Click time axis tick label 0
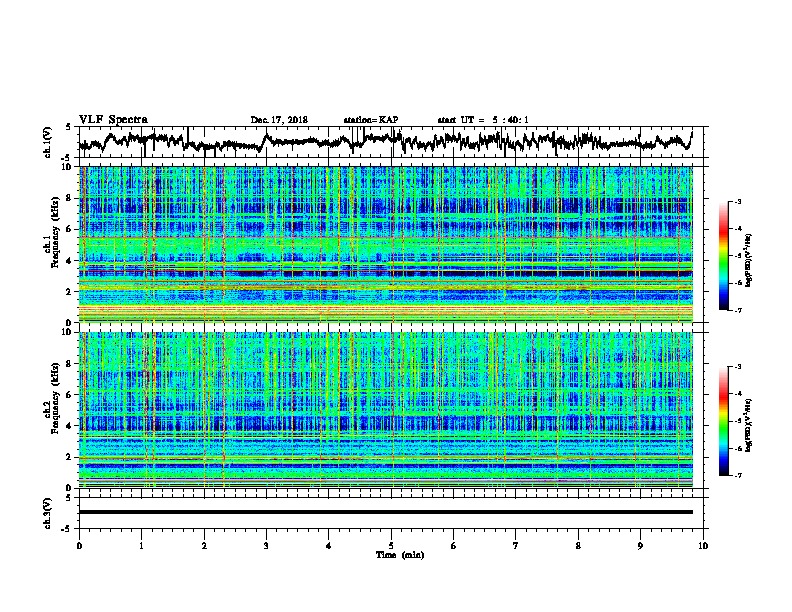This screenshot has width=792, height=612. [x=79, y=546]
